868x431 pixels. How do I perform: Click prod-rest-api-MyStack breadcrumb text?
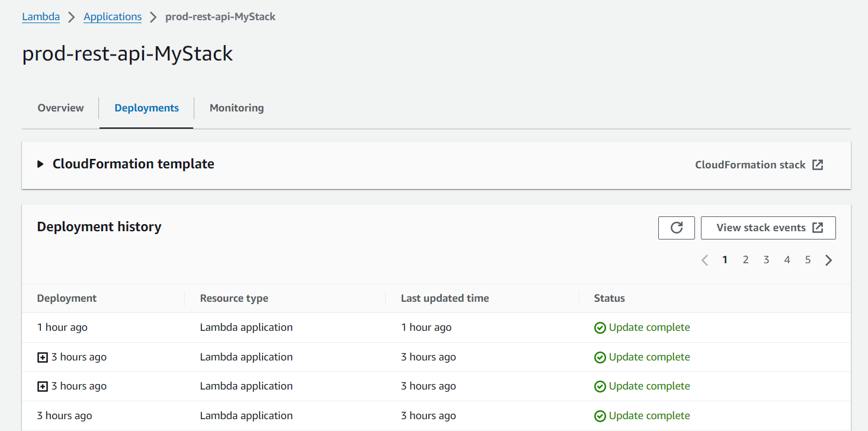[x=220, y=17]
